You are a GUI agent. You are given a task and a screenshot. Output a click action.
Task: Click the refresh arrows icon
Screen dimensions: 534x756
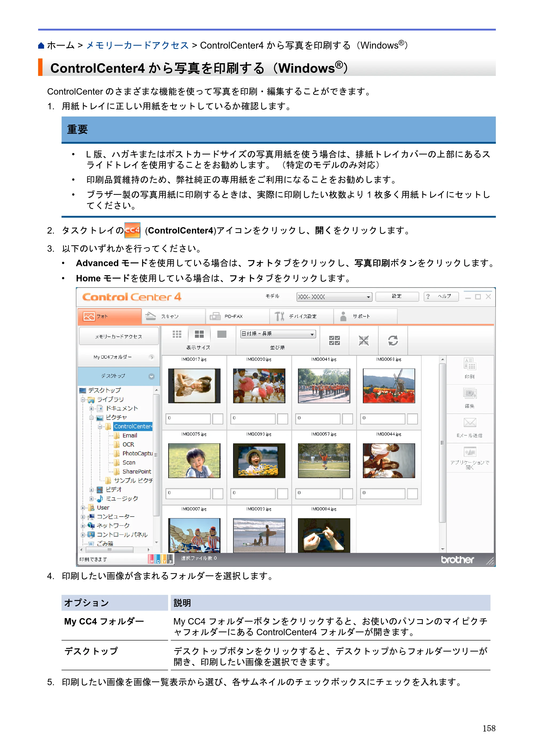coord(393,340)
